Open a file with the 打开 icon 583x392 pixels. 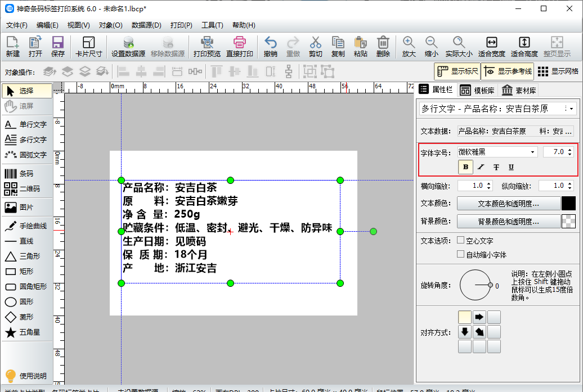[35, 47]
